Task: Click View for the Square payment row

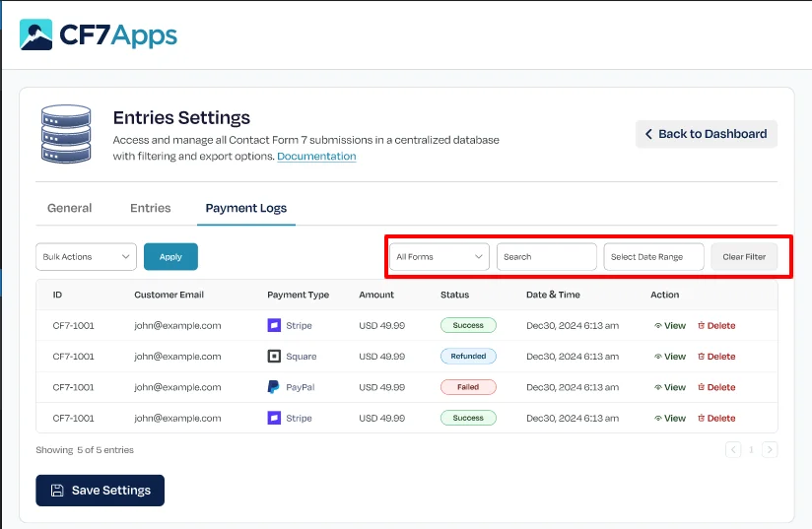Action: (x=670, y=357)
